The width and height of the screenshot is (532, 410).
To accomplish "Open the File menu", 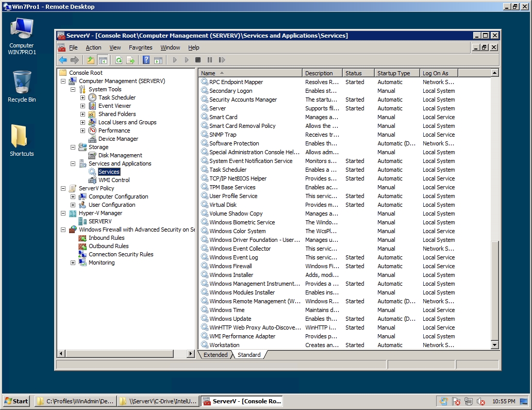I will (73, 47).
